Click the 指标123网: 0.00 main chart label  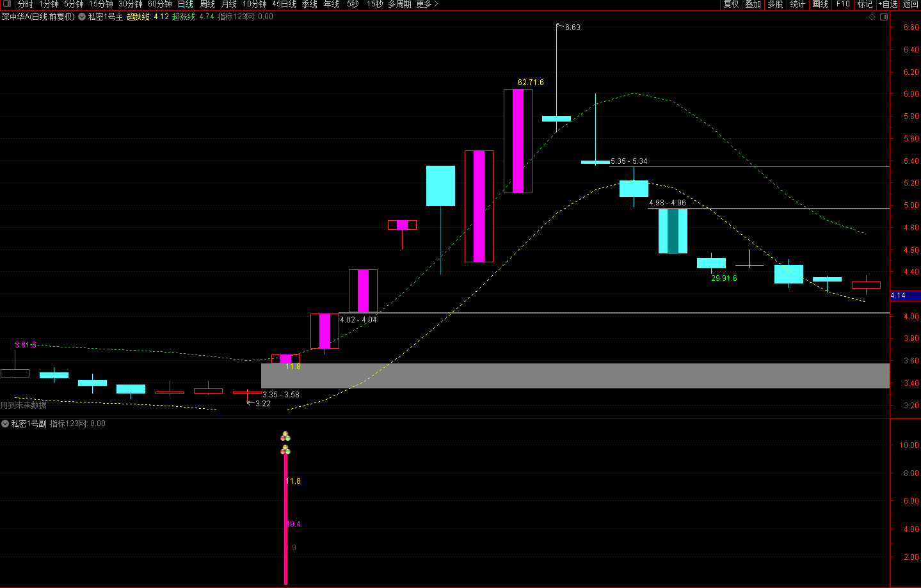pyautogui.click(x=245, y=17)
